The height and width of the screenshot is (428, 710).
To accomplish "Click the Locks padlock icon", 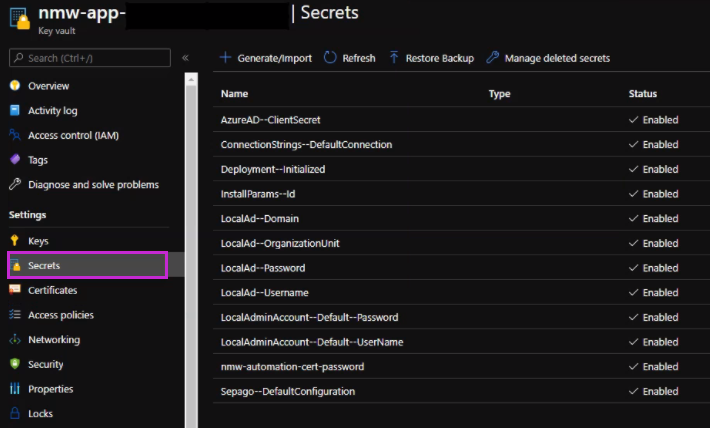I will click(15, 413).
